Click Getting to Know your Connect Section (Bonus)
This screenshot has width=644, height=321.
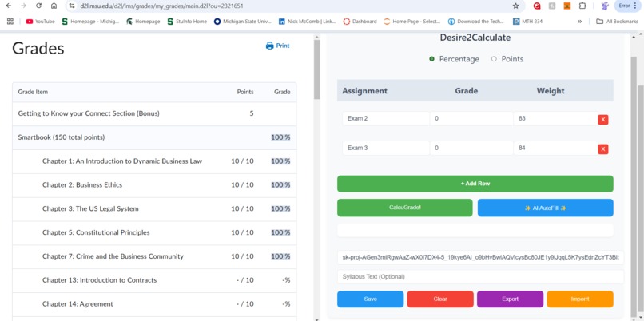89,113
